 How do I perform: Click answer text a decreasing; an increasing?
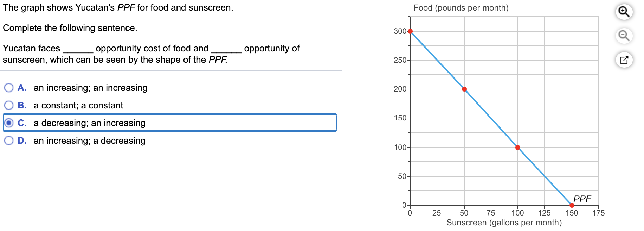click(89, 123)
